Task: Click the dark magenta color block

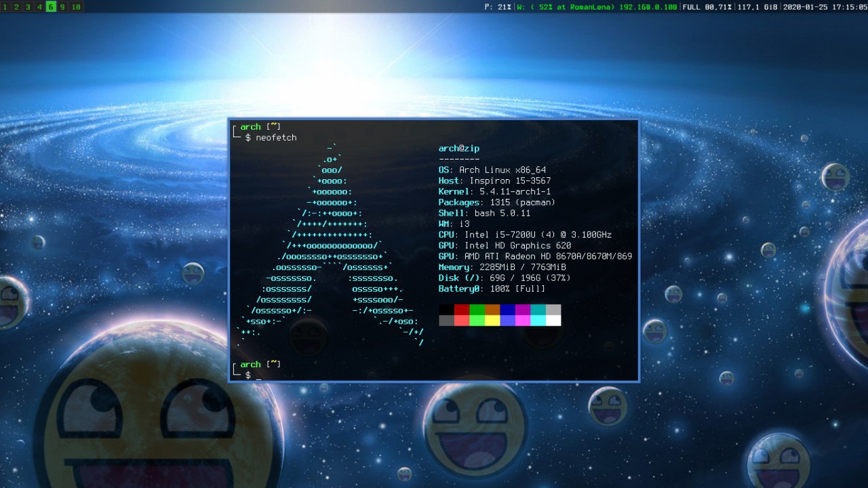Action: click(523, 309)
